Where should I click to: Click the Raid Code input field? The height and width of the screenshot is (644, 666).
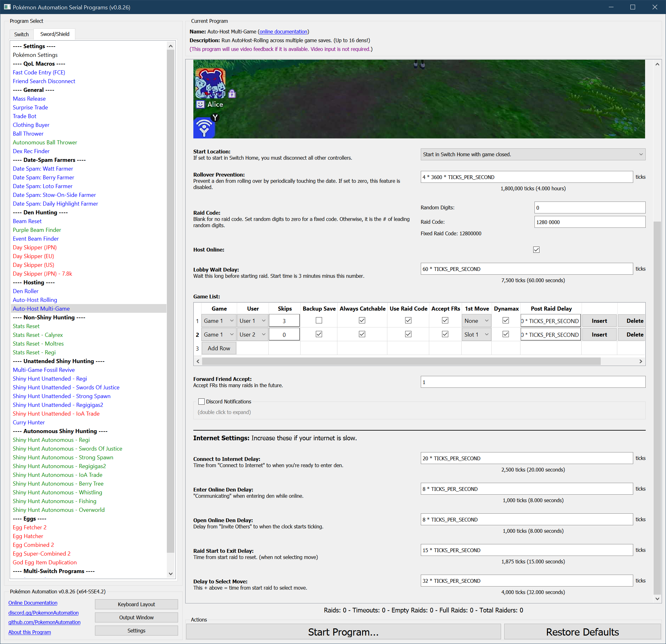[589, 222]
